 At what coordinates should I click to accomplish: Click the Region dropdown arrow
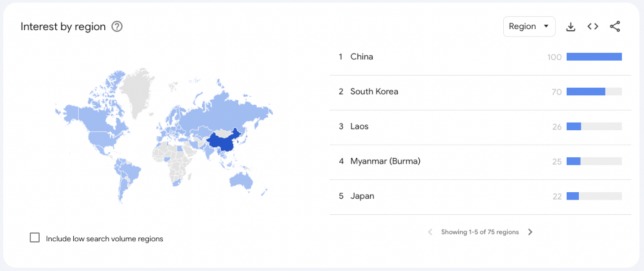pyautogui.click(x=546, y=26)
